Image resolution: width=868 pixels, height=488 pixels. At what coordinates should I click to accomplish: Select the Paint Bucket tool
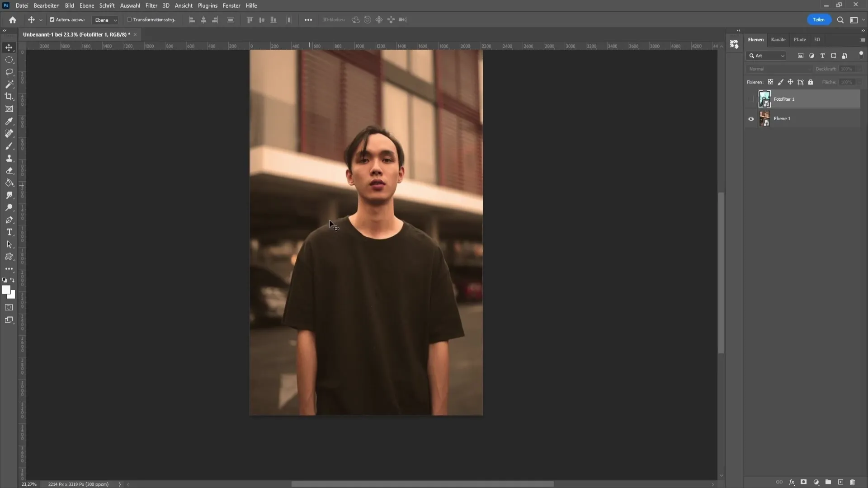9,183
